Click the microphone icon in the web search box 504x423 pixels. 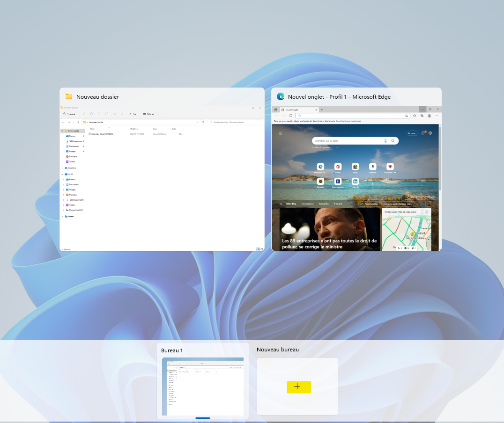pyautogui.click(x=385, y=140)
